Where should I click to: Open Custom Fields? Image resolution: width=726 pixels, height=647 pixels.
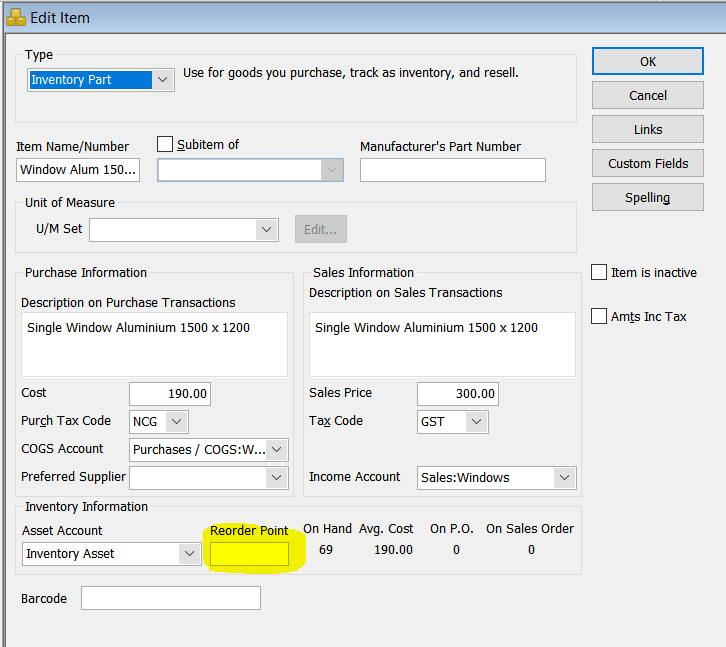point(647,163)
